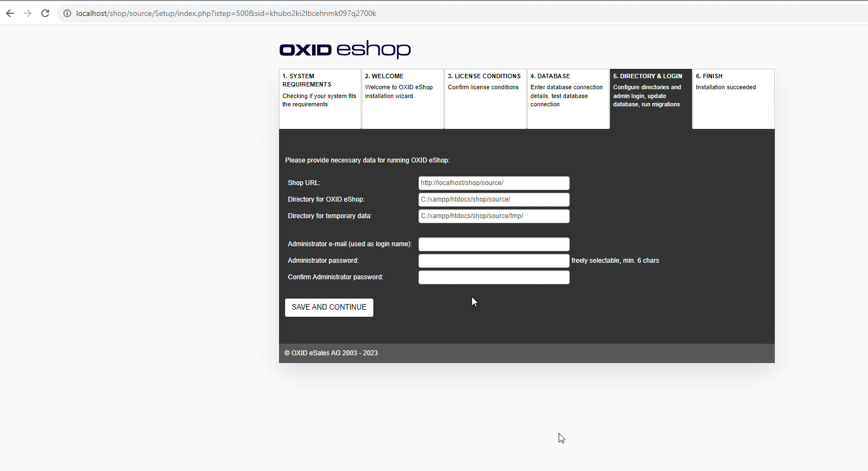Click the temporary data directory field

click(x=494, y=216)
